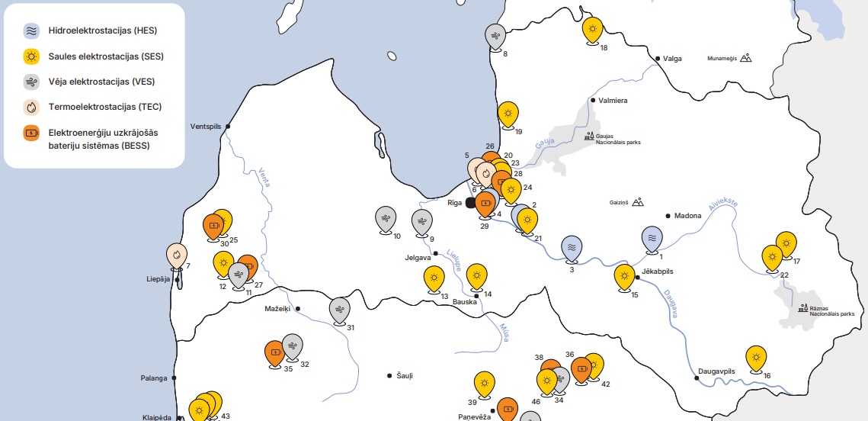Select solar station marker number 22
Screen dimensions: 868x421
[772, 258]
